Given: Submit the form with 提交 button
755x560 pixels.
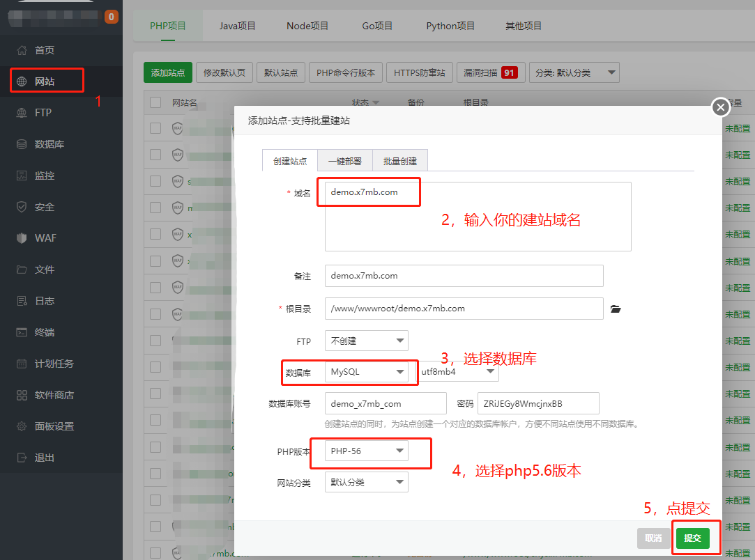Looking at the screenshot, I should click(692, 538).
